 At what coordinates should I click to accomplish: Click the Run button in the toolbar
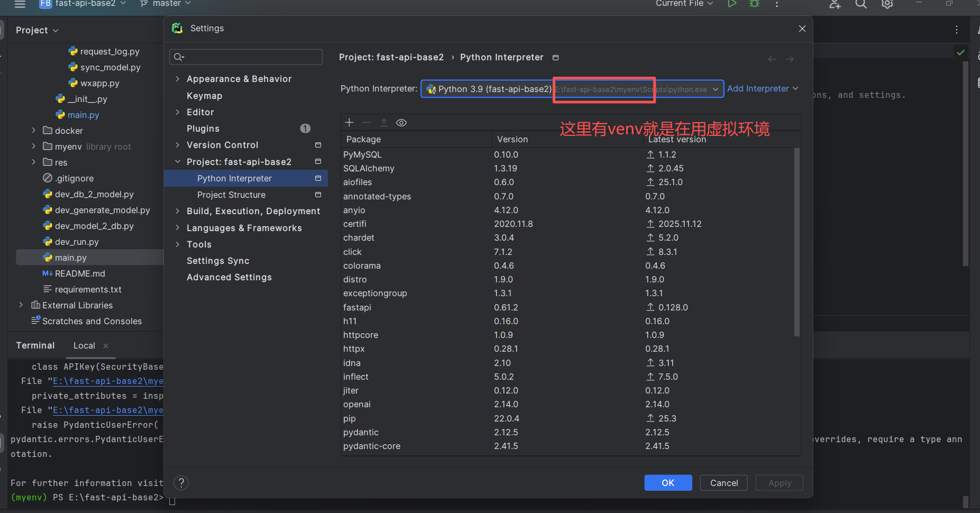[x=732, y=4]
